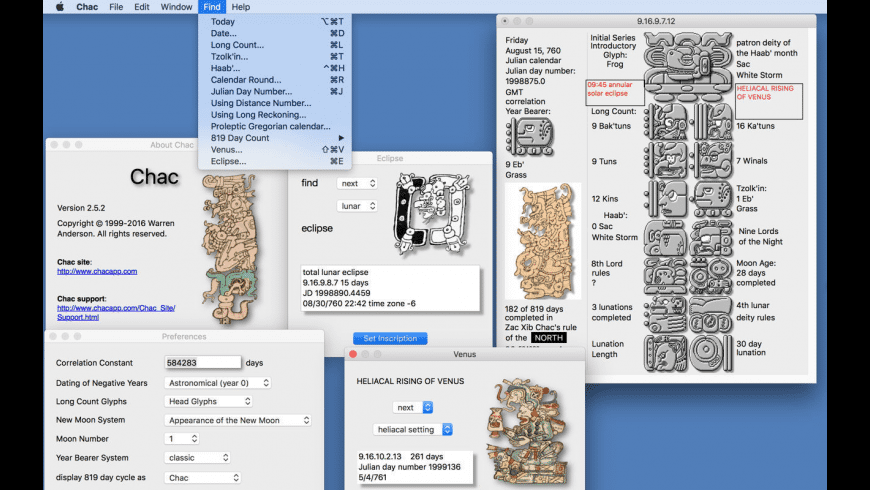Click the 30 day lunation glyph
The width and height of the screenshot is (870, 490).
pos(712,350)
